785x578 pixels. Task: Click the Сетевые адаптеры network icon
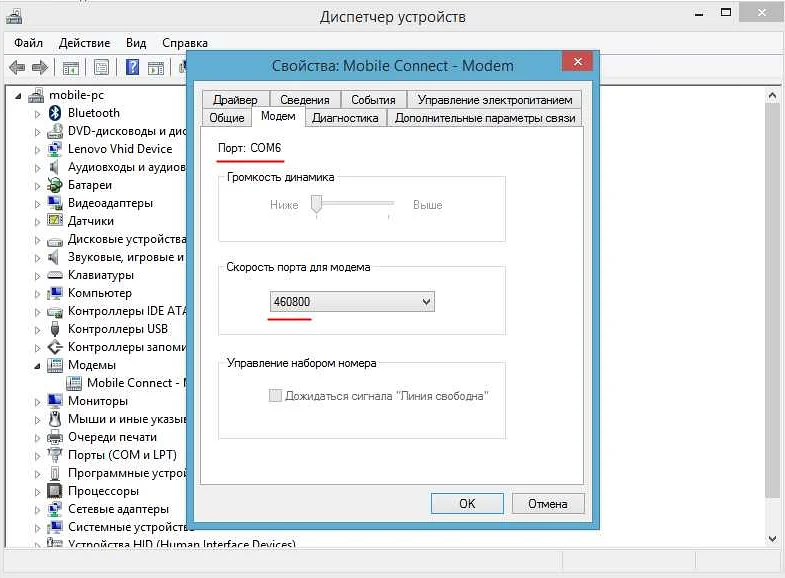point(55,509)
